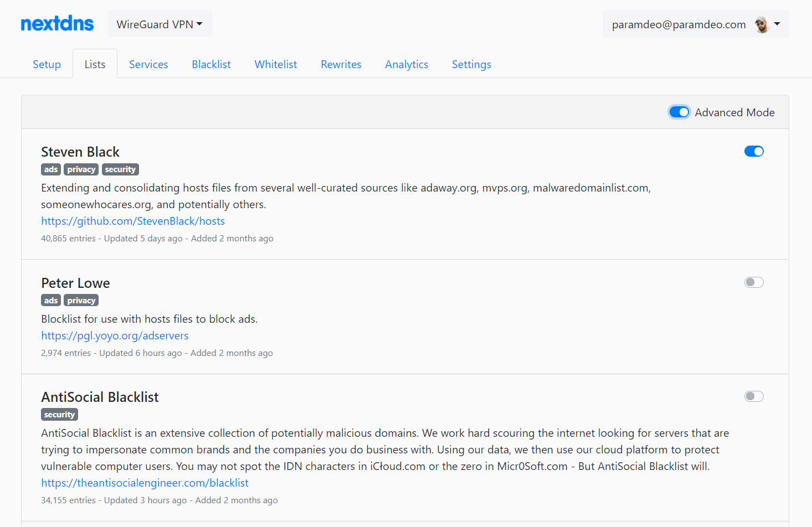Screen dimensions: 812x527
Task: Open the StevenBlack/hosts GitHub link
Action: 133,221
